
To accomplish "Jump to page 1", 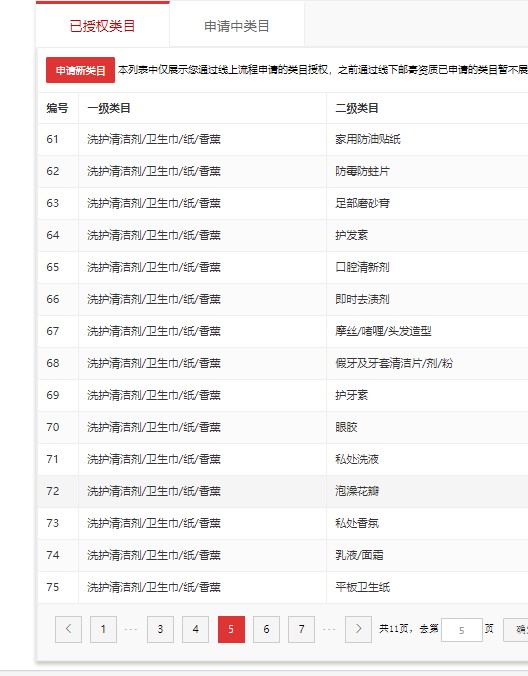I will (x=103, y=629).
